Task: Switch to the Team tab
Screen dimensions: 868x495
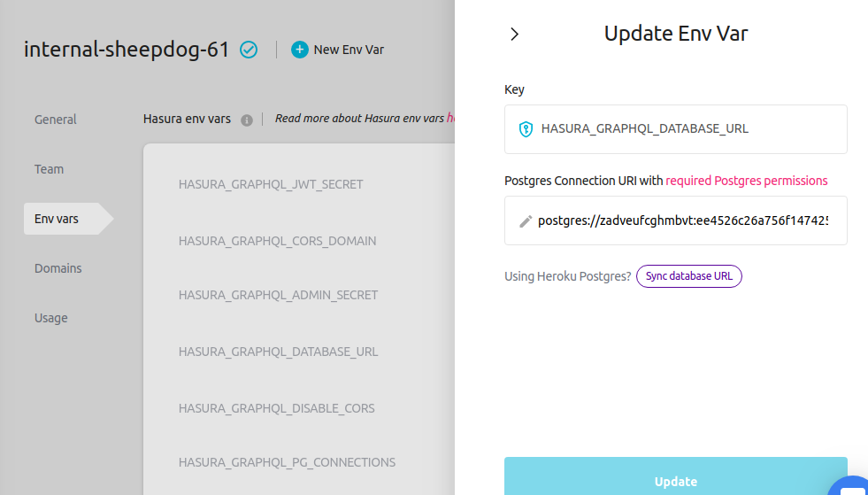Action: (49, 169)
